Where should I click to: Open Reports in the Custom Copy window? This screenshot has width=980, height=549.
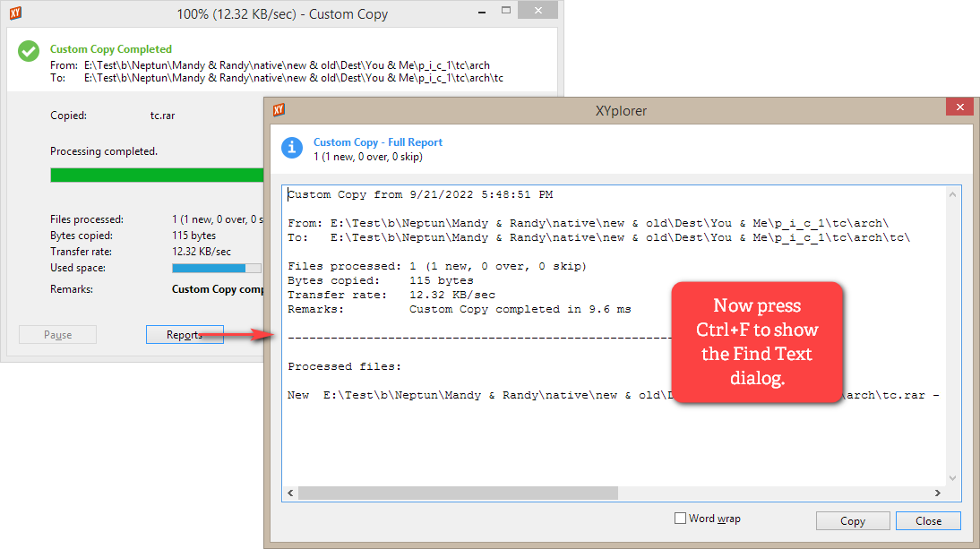184,335
